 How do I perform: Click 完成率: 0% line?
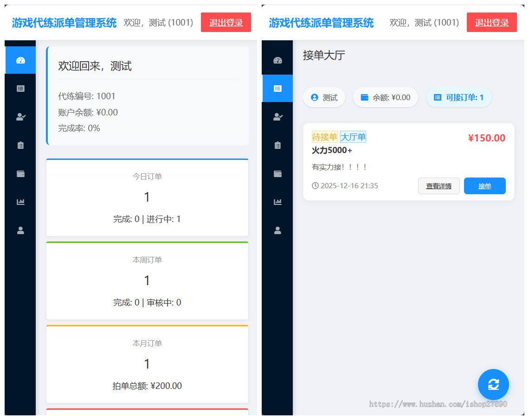tap(79, 128)
